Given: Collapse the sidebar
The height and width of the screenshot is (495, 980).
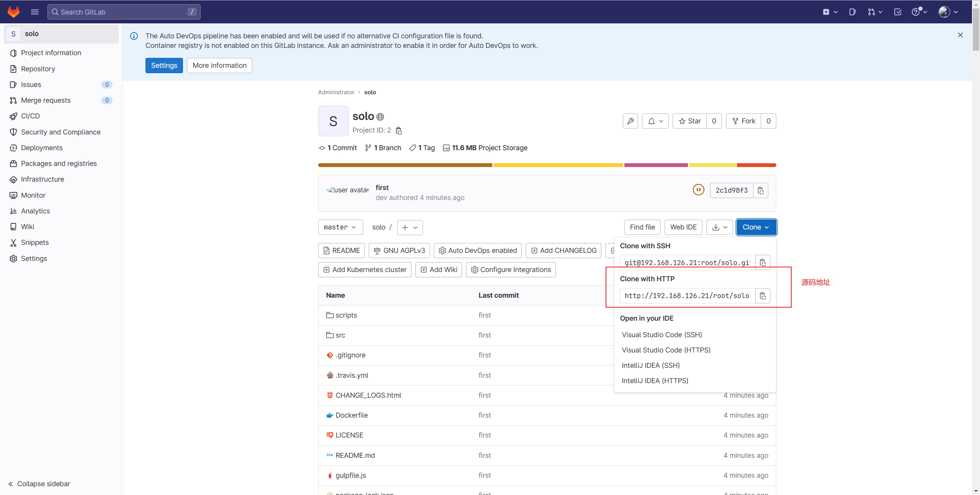Looking at the screenshot, I should coord(39,484).
